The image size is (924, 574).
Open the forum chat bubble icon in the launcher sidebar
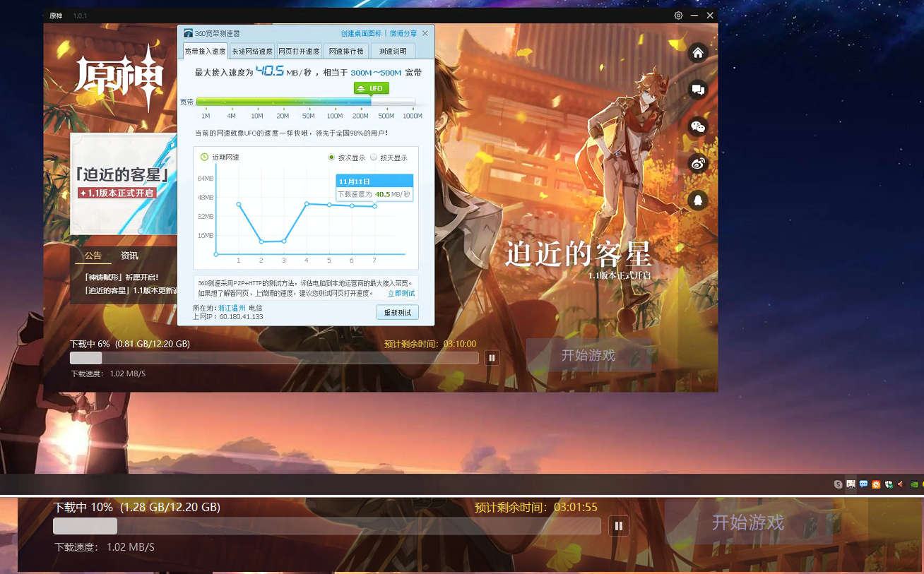698,90
